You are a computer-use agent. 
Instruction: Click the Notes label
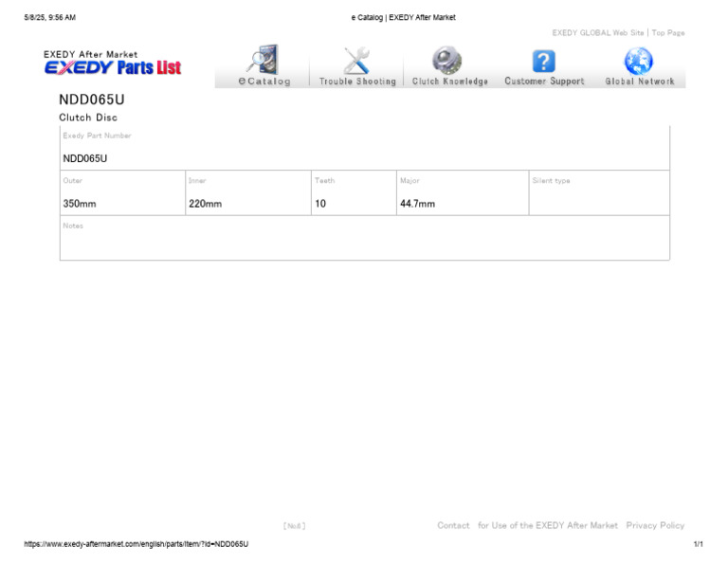click(73, 226)
